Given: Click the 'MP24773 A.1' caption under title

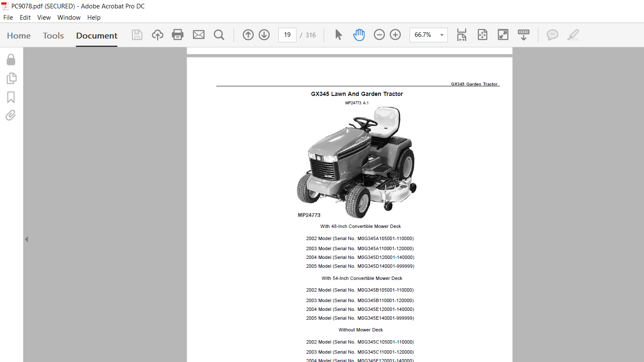Looking at the screenshot, I should pos(357,103).
